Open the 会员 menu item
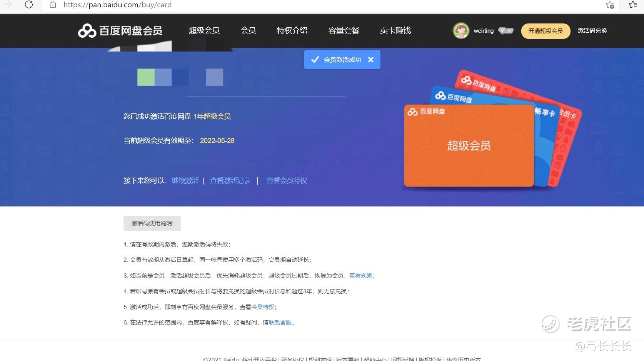Viewport: 644px width, 361px height. (248, 30)
